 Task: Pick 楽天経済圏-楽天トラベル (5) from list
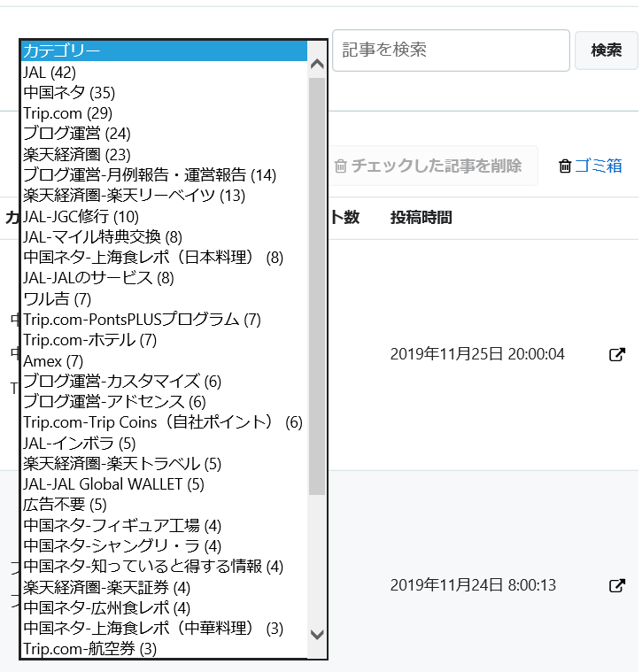click(164, 464)
